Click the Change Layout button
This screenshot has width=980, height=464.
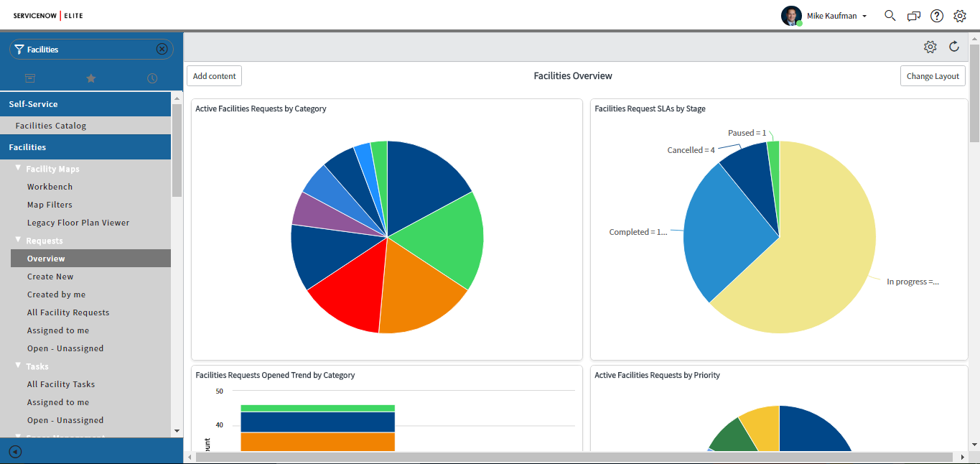click(933, 76)
